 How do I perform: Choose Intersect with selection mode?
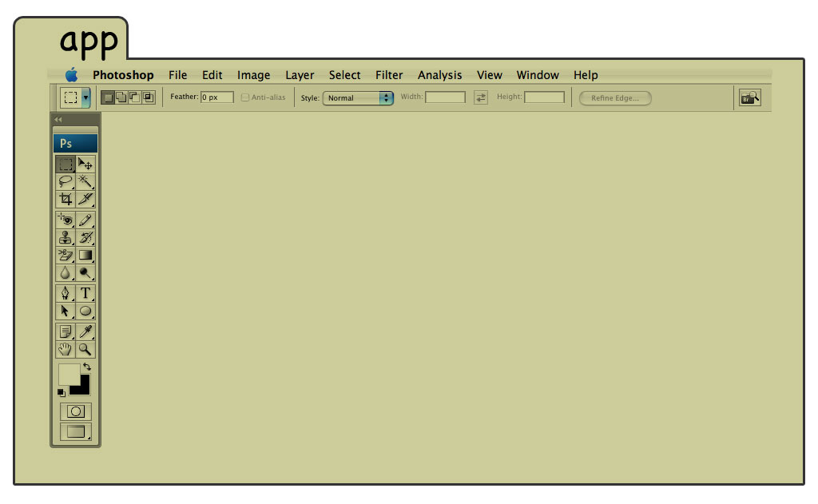[148, 97]
